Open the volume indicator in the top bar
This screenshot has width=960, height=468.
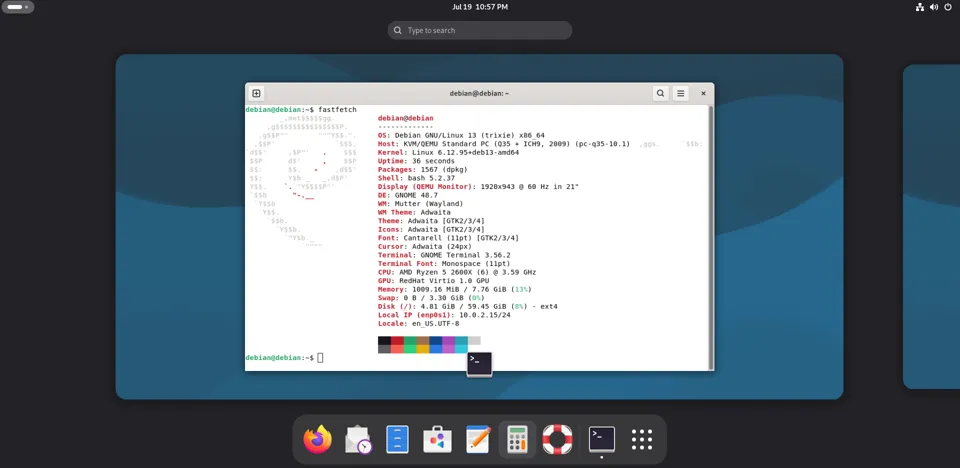pos(934,7)
